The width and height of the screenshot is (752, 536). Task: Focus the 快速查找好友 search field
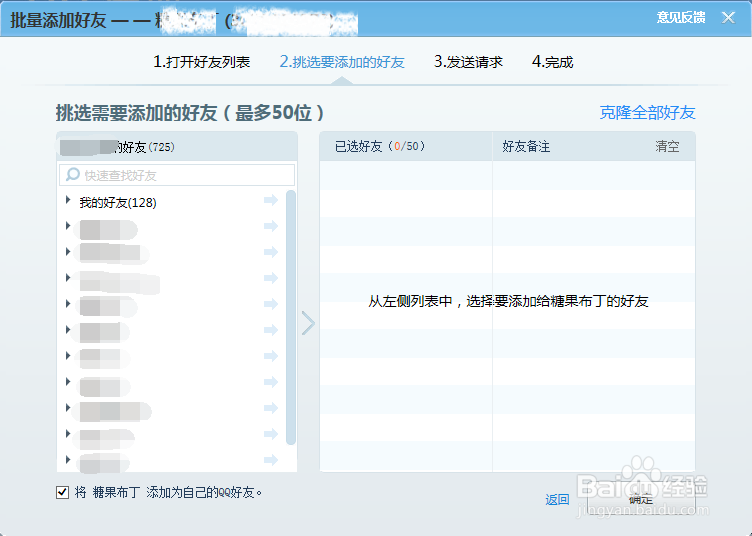coord(177,175)
